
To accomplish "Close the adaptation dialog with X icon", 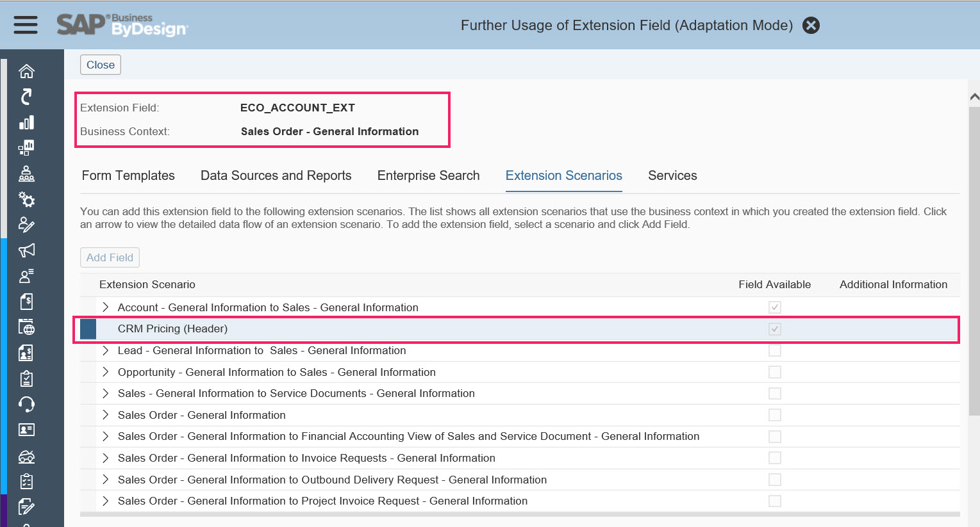I will tap(811, 25).
